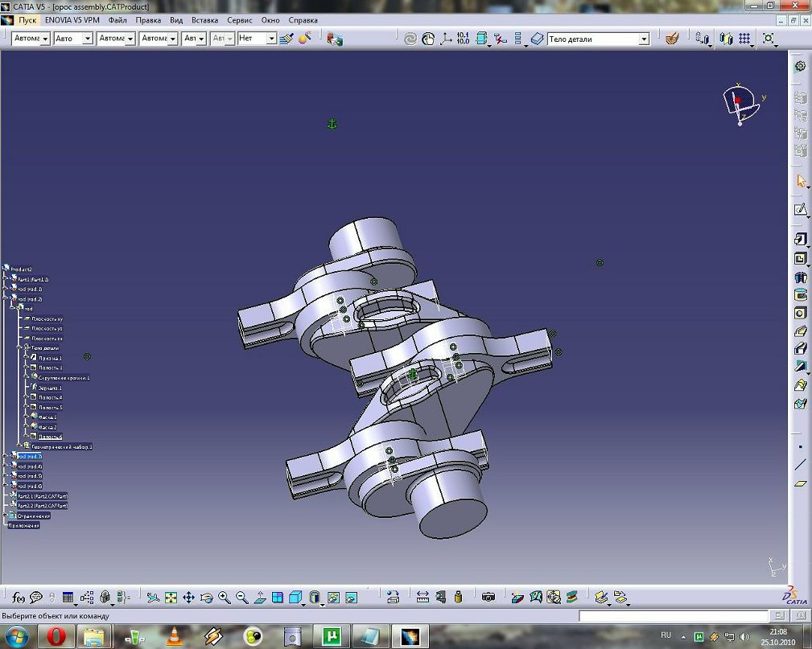This screenshot has width=812, height=649.
Task: Click the Measure Between icon
Action: point(422,598)
